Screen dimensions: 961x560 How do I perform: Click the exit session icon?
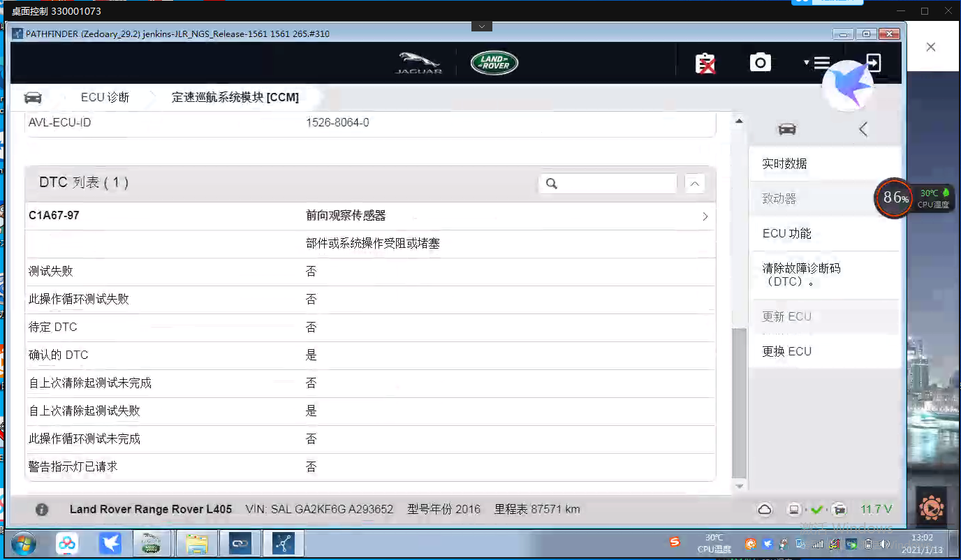click(873, 63)
